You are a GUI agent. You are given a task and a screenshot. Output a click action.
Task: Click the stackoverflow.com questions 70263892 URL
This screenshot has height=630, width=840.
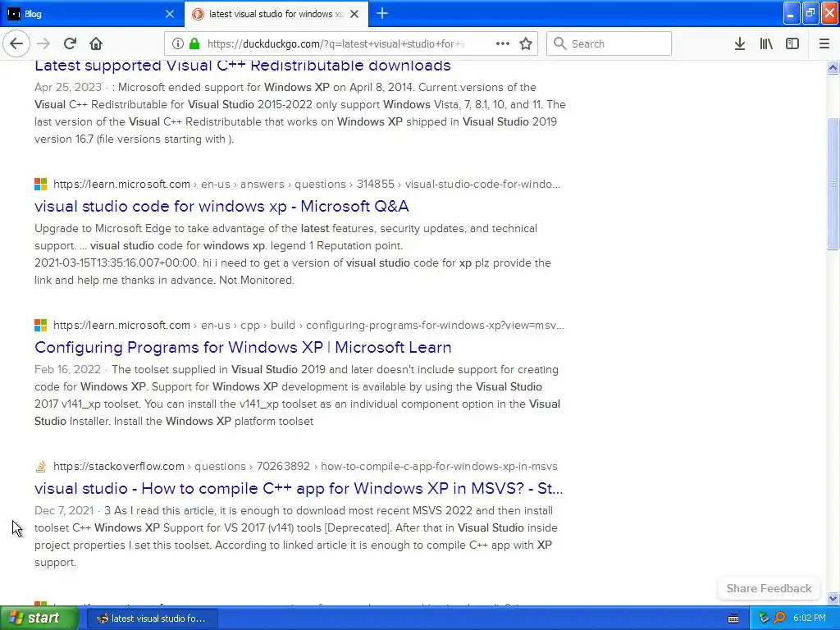pos(305,466)
